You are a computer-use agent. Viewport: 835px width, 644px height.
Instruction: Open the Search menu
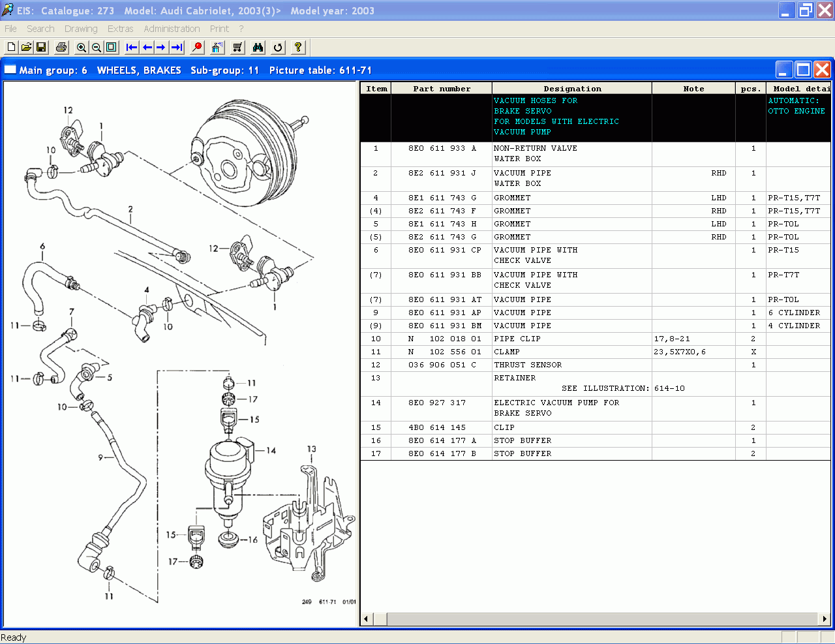[x=40, y=29]
